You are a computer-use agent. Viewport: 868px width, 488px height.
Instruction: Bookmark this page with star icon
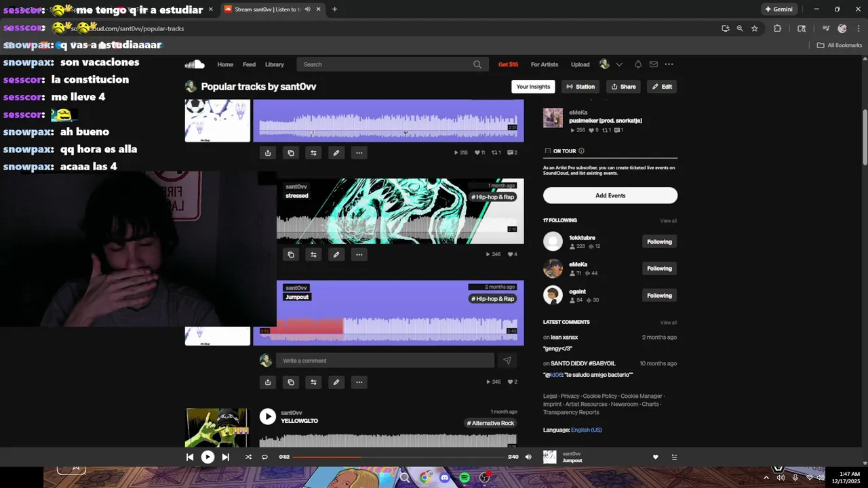click(x=754, y=28)
